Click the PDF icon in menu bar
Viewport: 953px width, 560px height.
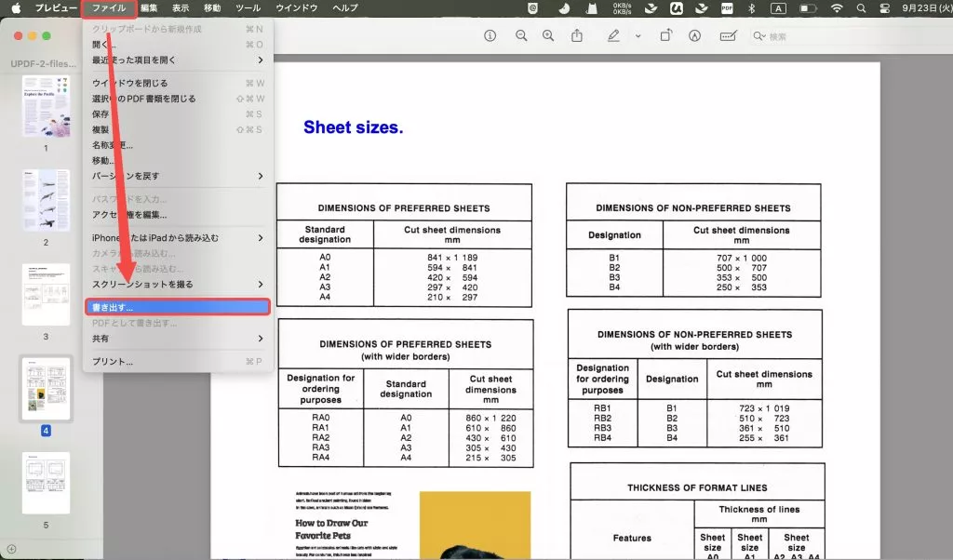pos(727,7)
